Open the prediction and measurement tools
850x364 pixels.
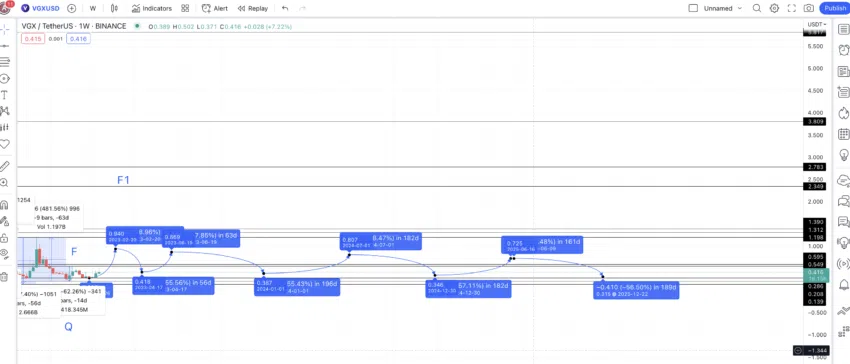[4, 127]
